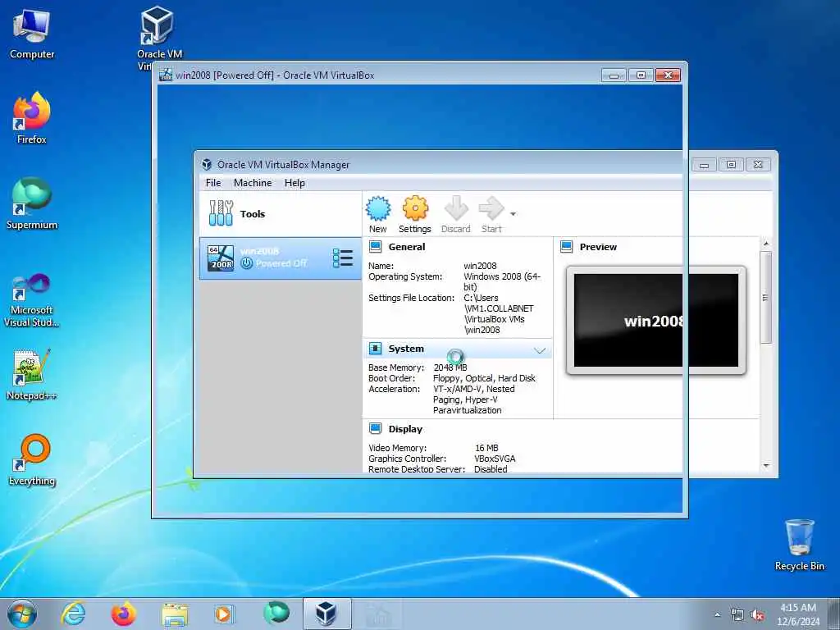Select the Recycle Bin desktop icon

[x=799, y=545]
